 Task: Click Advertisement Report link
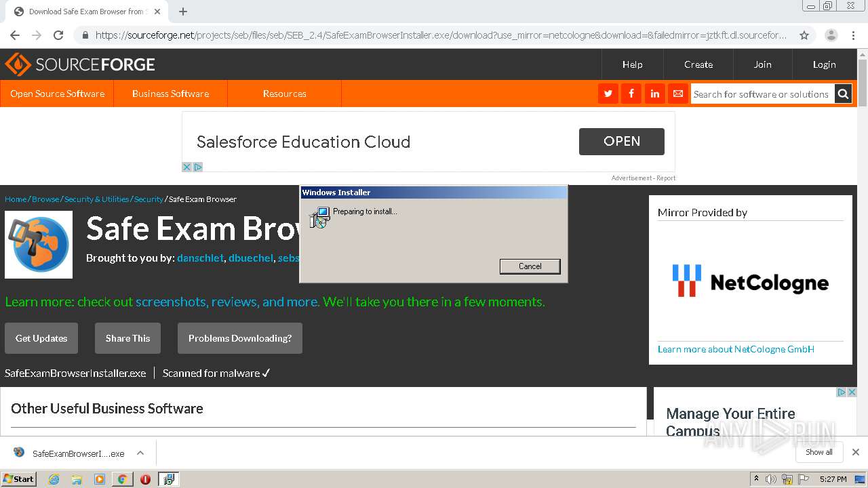[x=643, y=178]
